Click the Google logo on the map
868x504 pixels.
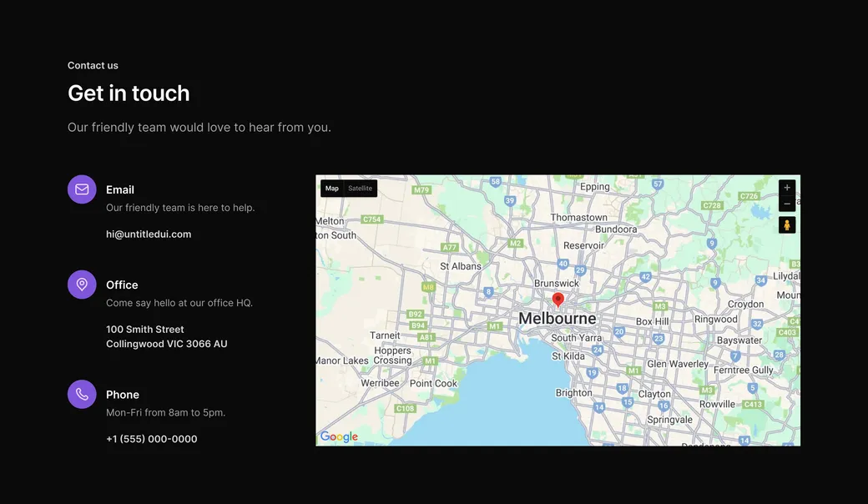click(x=339, y=436)
